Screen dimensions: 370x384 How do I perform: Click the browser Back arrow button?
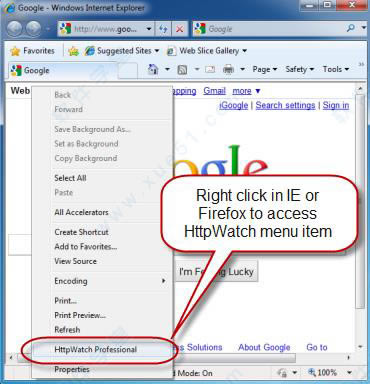point(15,29)
